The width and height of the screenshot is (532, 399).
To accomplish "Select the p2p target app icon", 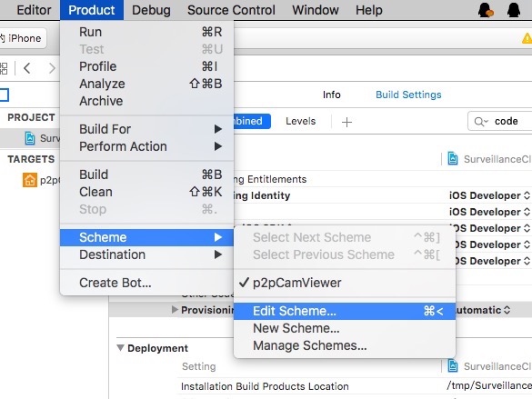I will [x=30, y=180].
